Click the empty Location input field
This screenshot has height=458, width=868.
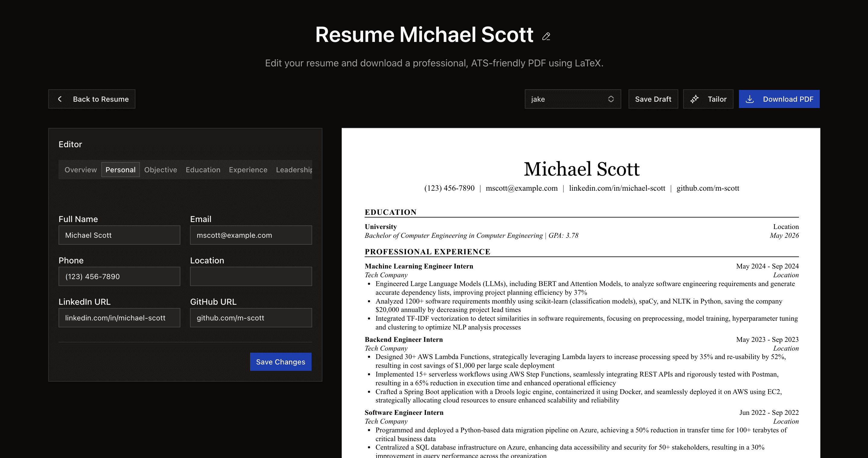(x=251, y=276)
